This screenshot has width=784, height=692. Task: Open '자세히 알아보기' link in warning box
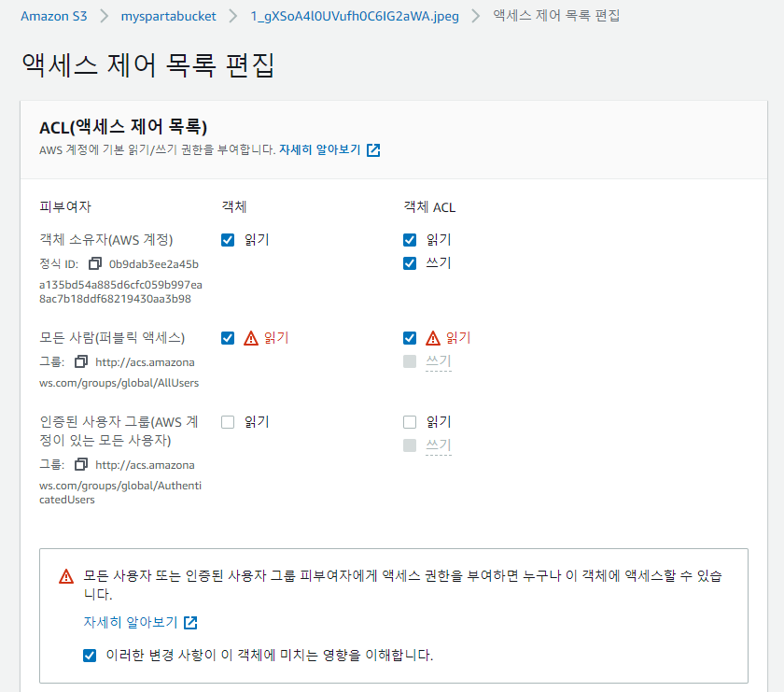[x=131, y=622]
